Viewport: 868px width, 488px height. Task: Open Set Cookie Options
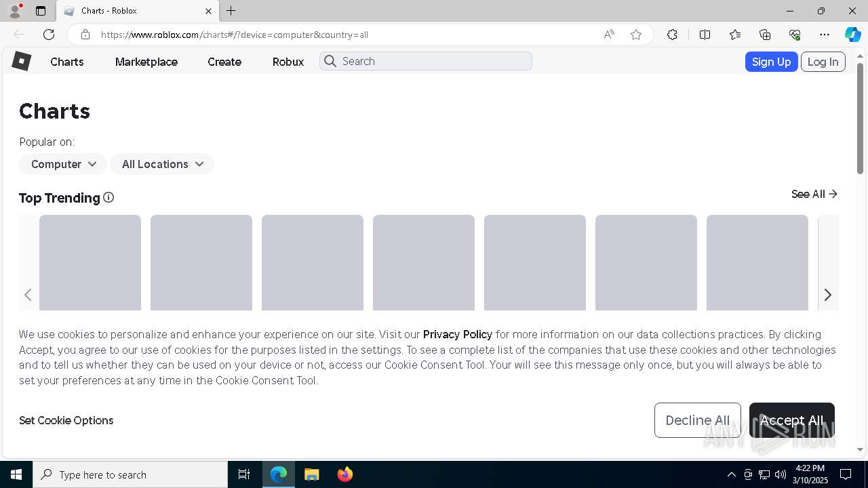pos(66,420)
